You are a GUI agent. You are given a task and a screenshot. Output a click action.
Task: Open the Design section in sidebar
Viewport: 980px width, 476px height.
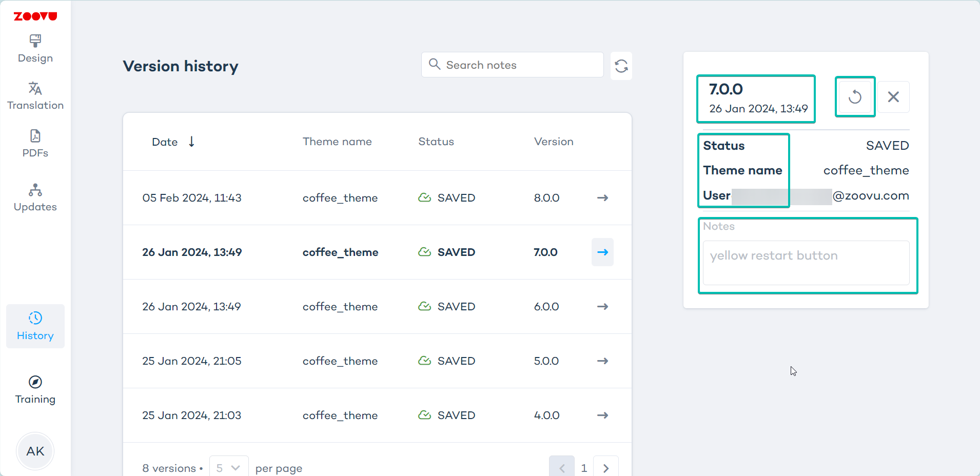point(35,49)
